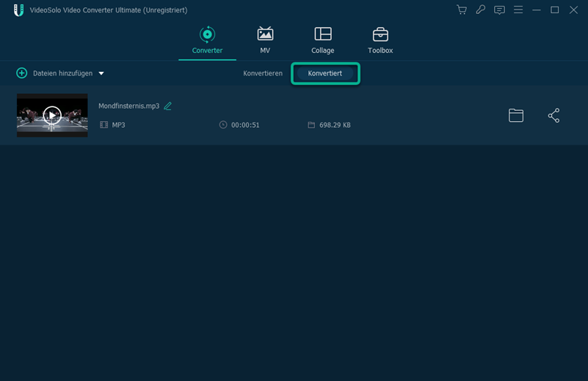Click Dateien hinzufügen label

click(62, 73)
